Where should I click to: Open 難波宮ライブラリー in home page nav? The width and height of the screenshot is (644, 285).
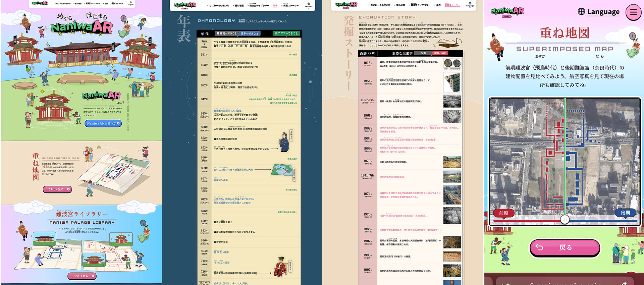pos(92,4)
